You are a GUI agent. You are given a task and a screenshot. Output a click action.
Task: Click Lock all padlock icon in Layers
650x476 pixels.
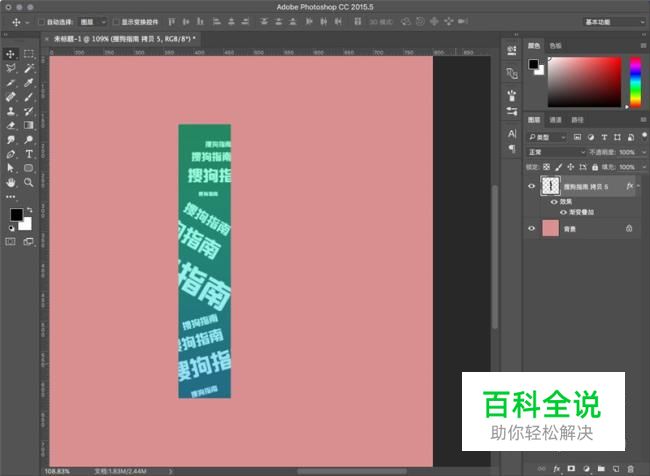[595, 167]
